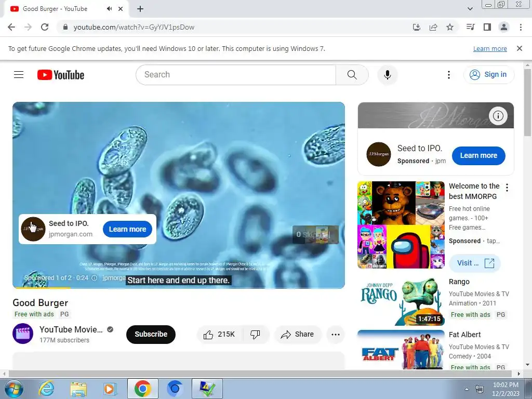Go to YouTube home via logo
Image resolution: width=532 pixels, height=399 pixels.
(61, 75)
